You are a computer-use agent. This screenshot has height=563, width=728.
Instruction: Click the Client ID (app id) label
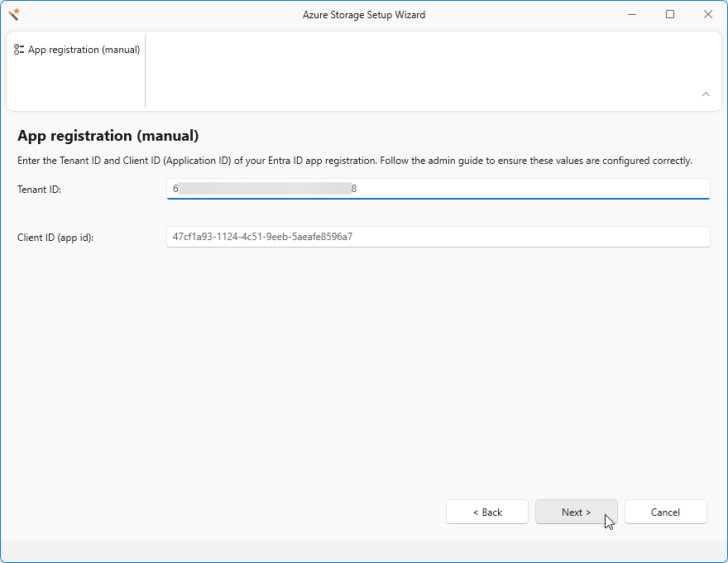(x=55, y=238)
